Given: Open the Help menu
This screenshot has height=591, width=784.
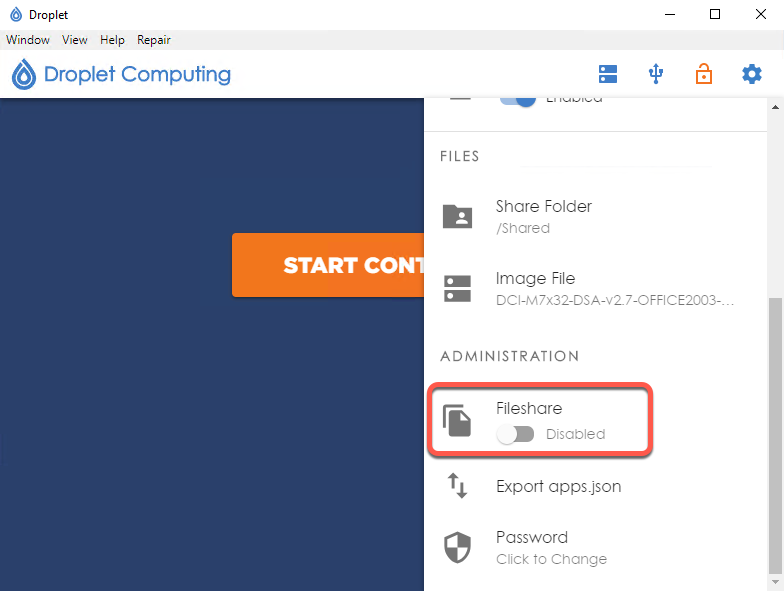Looking at the screenshot, I should coord(112,40).
